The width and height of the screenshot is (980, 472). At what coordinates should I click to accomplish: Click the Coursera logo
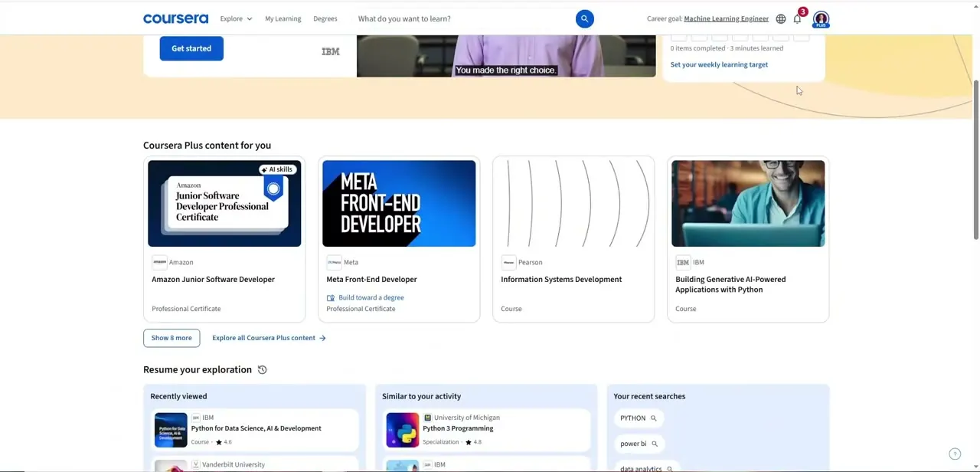(x=175, y=18)
